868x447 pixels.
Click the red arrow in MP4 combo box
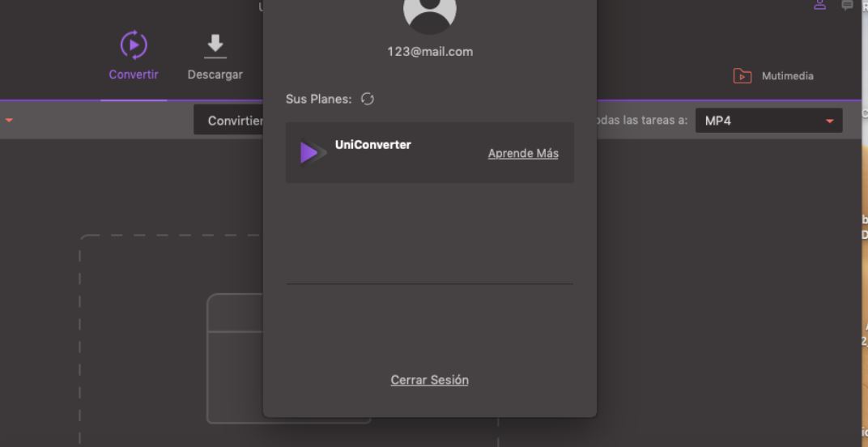[829, 121]
